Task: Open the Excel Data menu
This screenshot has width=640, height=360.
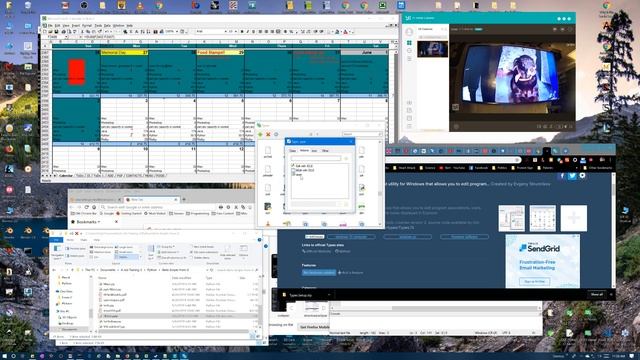Action: tap(107, 25)
